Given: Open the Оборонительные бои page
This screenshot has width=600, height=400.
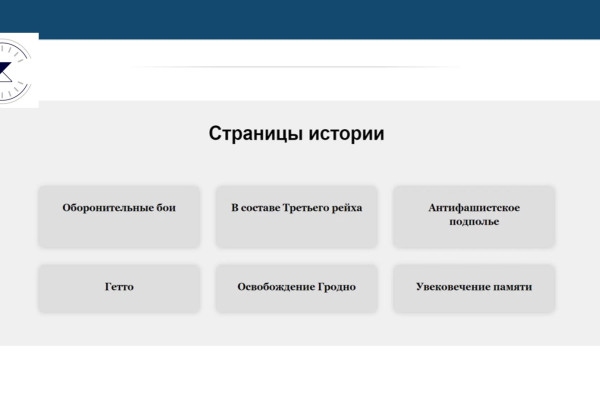Looking at the screenshot, I should point(119,209).
